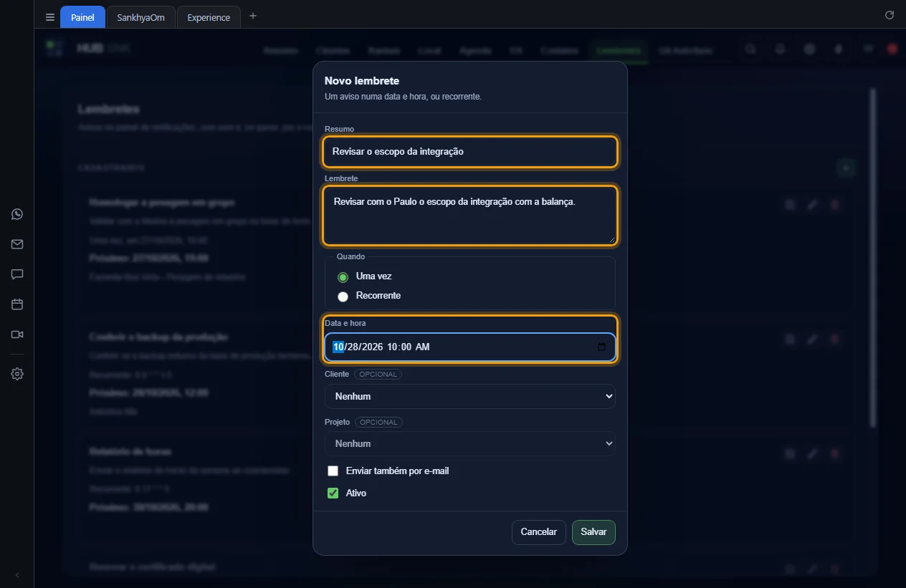This screenshot has height=588, width=906.
Task: Click the Data e hora label
Action: click(x=345, y=324)
